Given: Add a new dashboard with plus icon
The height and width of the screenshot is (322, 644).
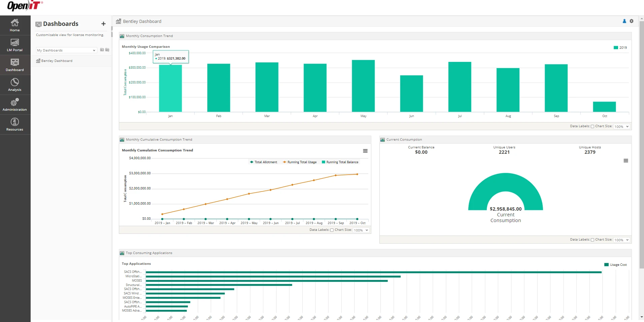Looking at the screenshot, I should pyautogui.click(x=103, y=24).
